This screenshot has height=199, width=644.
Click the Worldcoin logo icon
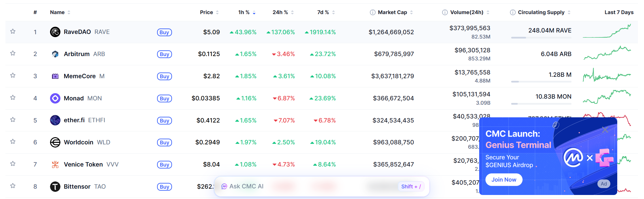pos(55,142)
